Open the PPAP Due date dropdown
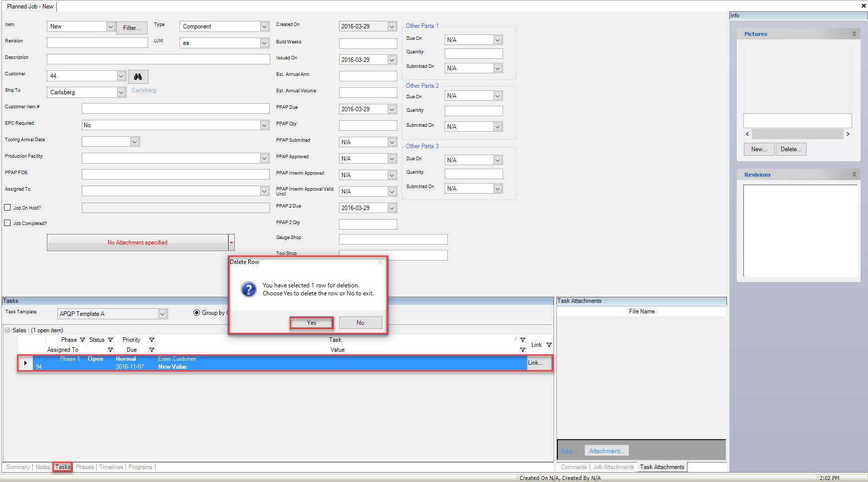The width and height of the screenshot is (868, 482). pyautogui.click(x=392, y=109)
